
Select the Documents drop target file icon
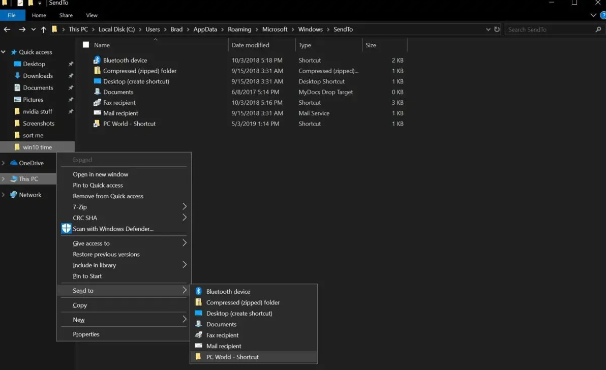[97, 92]
